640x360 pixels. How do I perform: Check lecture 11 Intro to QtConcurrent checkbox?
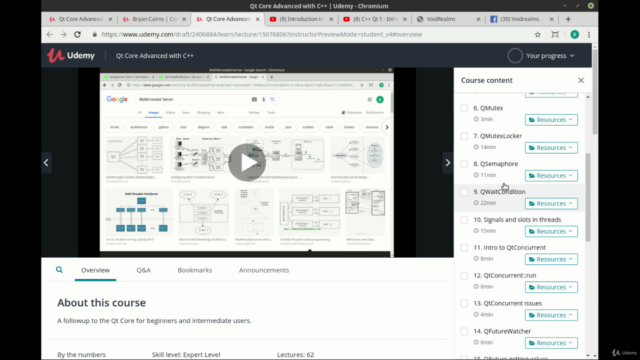coord(464,247)
